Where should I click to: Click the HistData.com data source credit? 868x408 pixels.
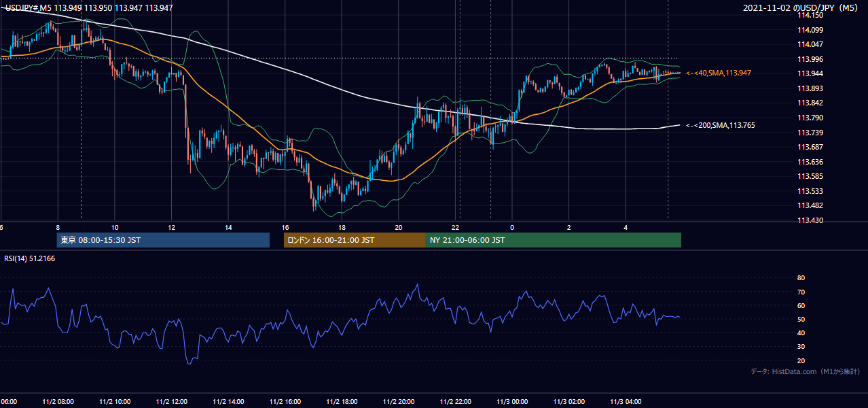coord(805,371)
